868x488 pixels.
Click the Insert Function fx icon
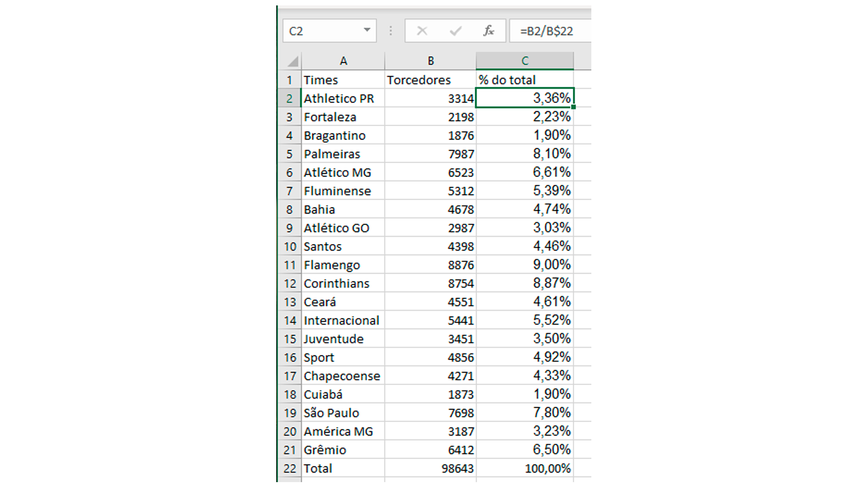click(x=488, y=31)
